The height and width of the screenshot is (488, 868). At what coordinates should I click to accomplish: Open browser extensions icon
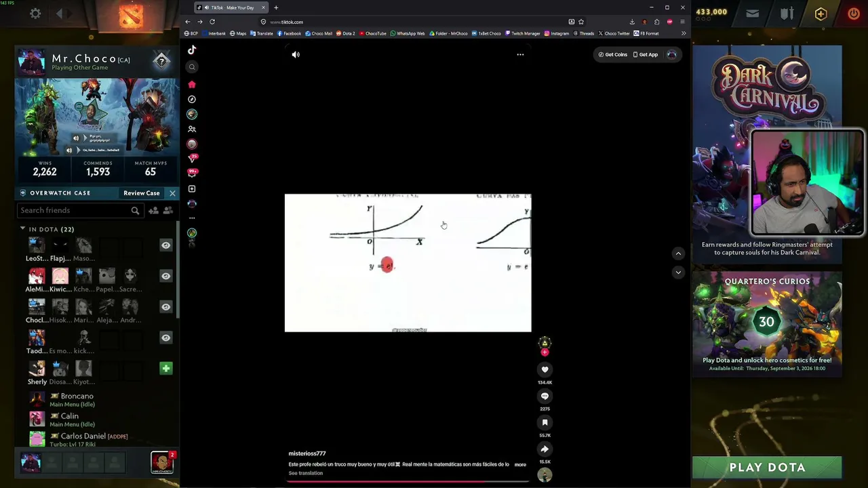point(656,22)
